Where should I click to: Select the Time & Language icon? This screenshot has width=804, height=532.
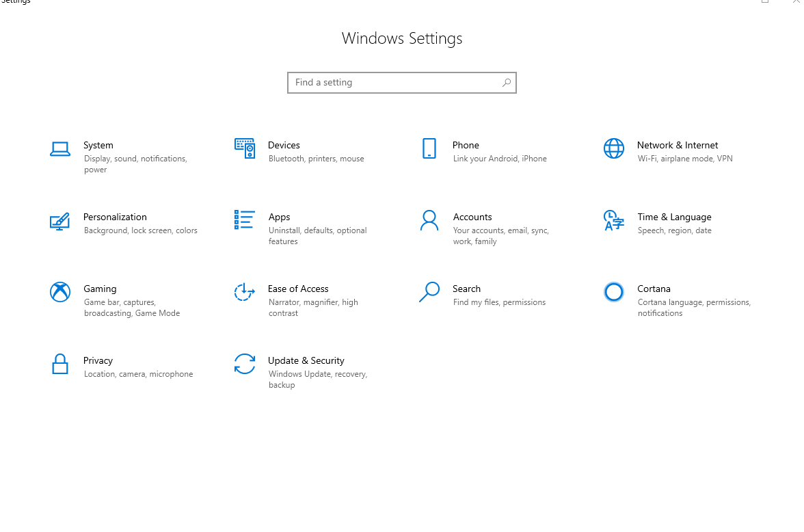point(614,220)
